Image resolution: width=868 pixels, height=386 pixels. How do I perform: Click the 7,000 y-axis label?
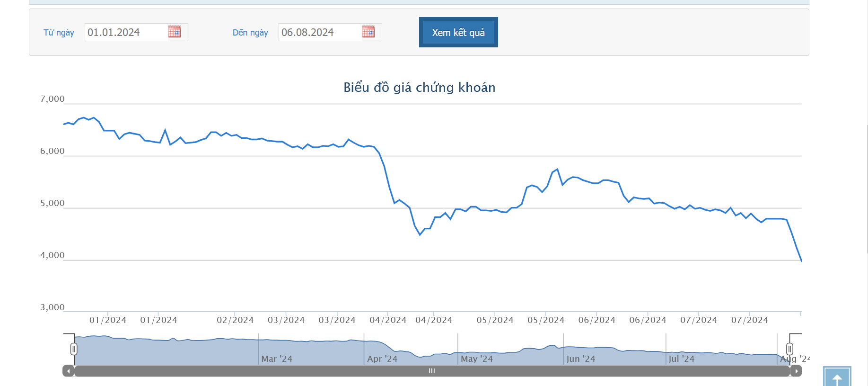click(53, 99)
